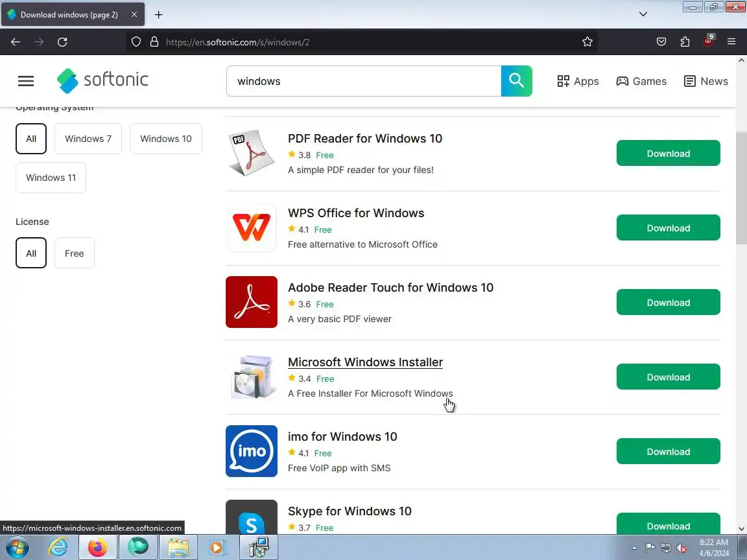Open the uBlock Origin extension icon
This screenshot has width=747, height=560.
(708, 41)
